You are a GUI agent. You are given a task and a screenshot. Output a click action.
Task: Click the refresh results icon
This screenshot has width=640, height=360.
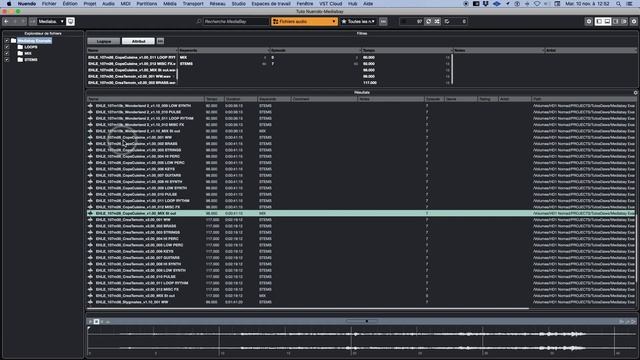click(x=429, y=21)
